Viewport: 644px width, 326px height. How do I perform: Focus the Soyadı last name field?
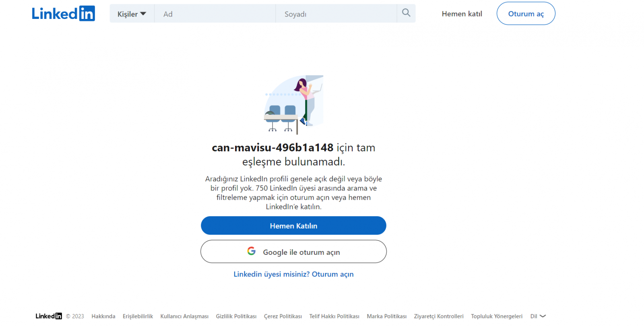(336, 14)
